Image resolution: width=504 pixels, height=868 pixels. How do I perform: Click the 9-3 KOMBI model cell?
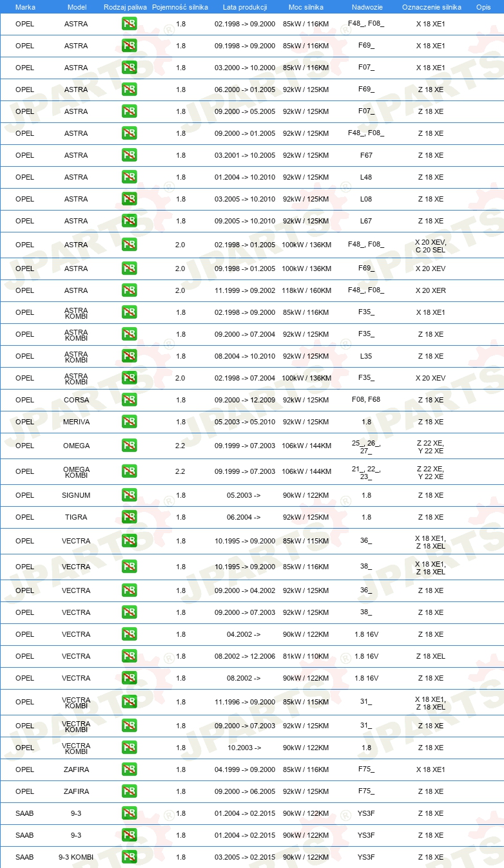[76, 857]
